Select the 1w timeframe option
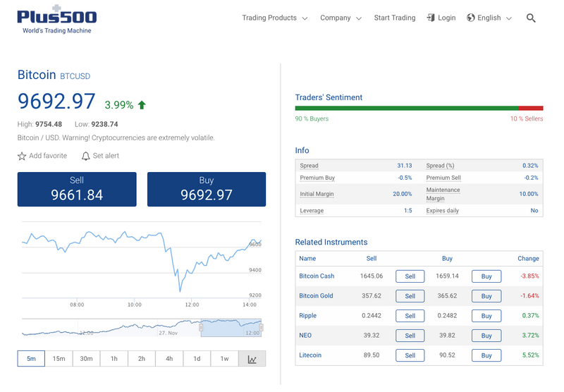 224,359
